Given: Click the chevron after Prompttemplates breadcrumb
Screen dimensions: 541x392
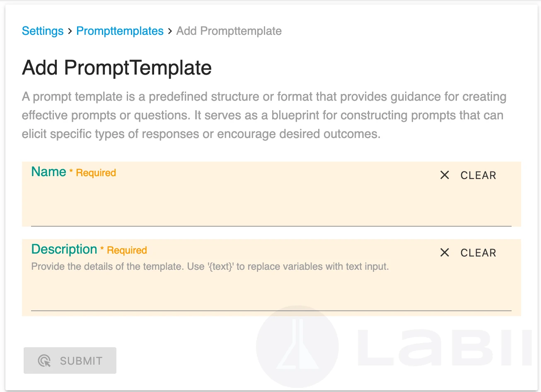Looking at the screenshot, I should click(x=170, y=31).
